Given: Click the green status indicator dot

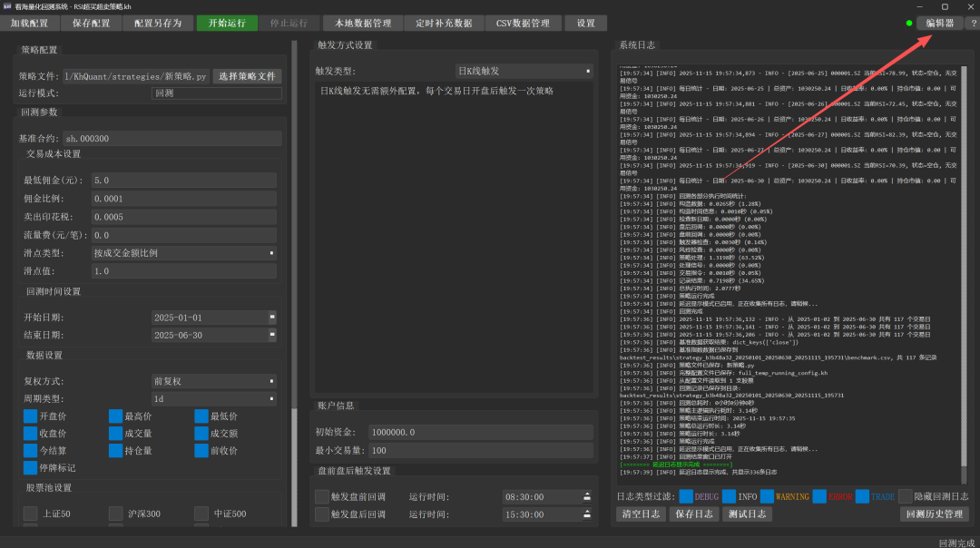Looking at the screenshot, I should click(x=908, y=23).
